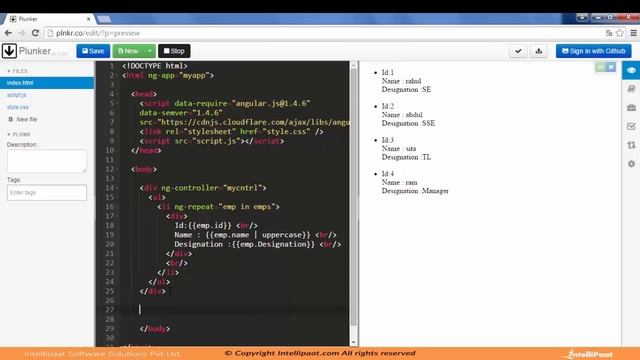Open the packages briefcase icon
Screen dimensions: 640x360
631,107
